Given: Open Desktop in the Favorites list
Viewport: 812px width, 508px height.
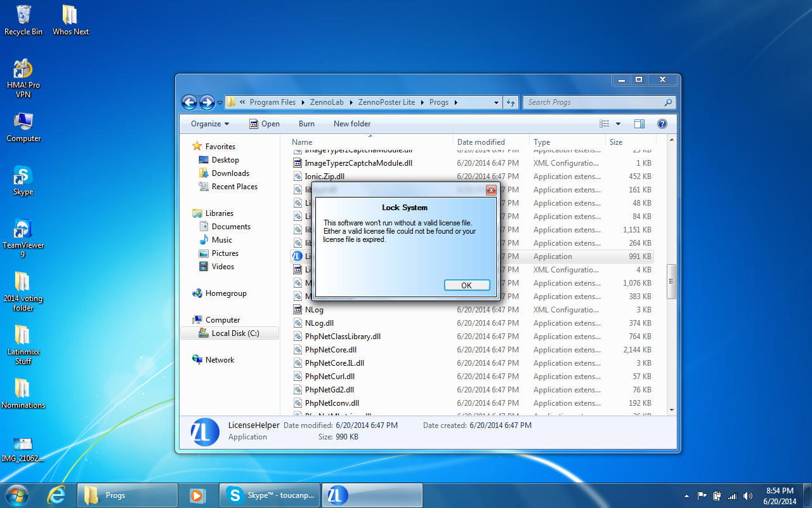Looking at the screenshot, I should pos(225,160).
